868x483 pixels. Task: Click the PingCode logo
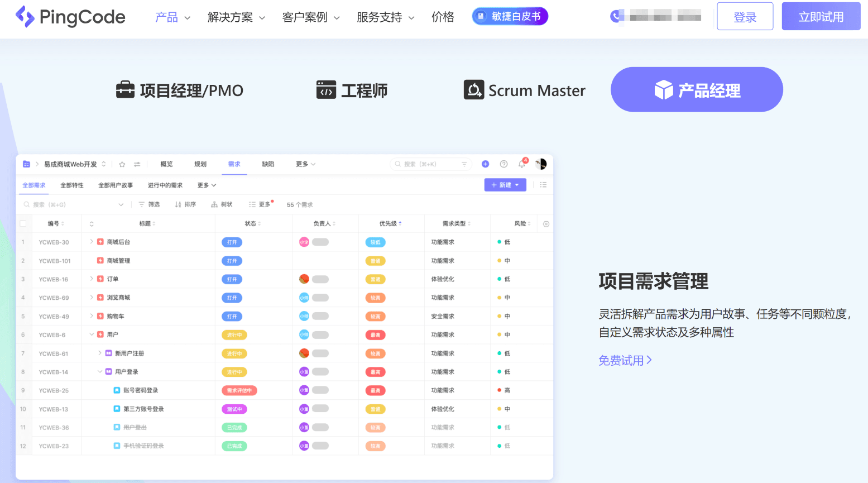coord(70,17)
